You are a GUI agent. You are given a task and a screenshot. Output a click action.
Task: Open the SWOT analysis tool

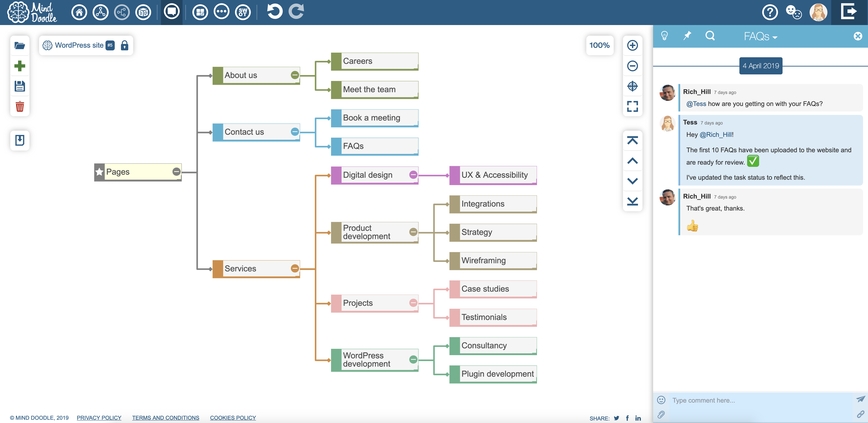coord(243,13)
